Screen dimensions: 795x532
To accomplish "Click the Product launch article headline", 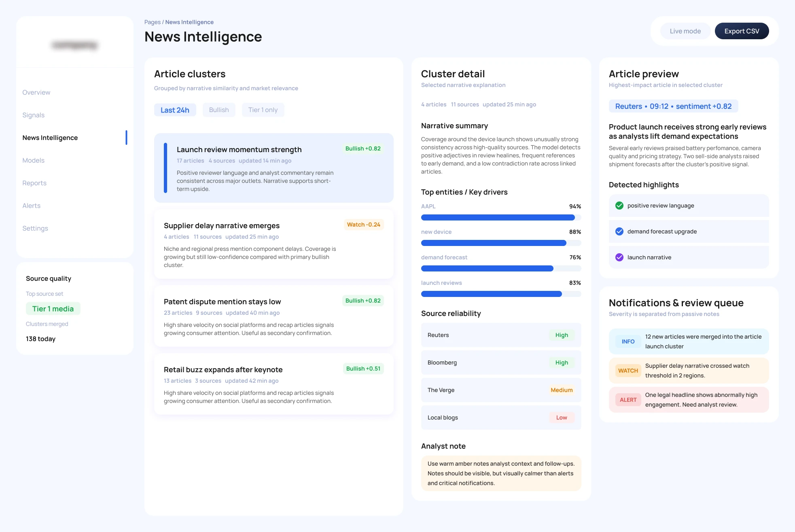I will 687,131.
